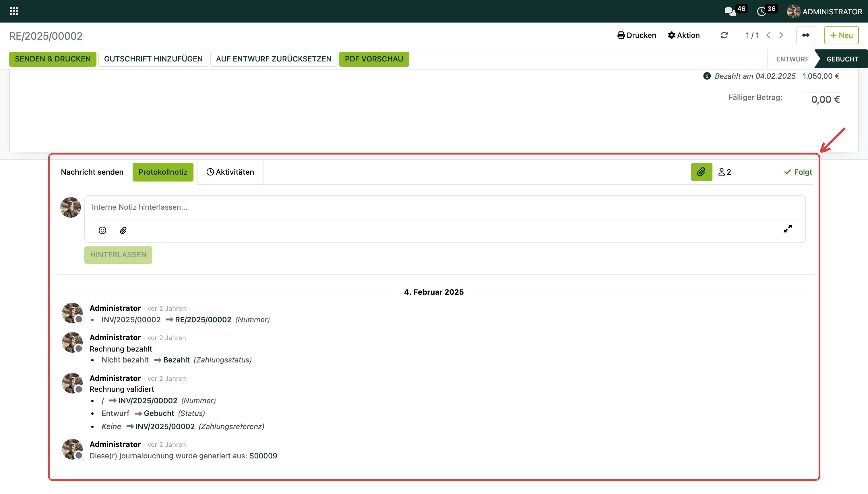The height and width of the screenshot is (494, 868).
Task: Go to the next record arrow
Action: (x=781, y=35)
